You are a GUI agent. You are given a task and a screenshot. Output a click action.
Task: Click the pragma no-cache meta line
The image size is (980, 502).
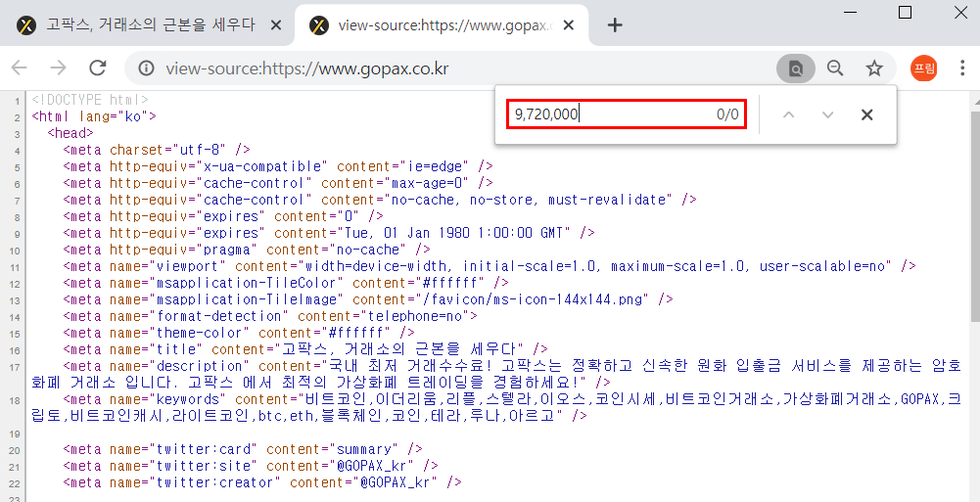(247, 250)
